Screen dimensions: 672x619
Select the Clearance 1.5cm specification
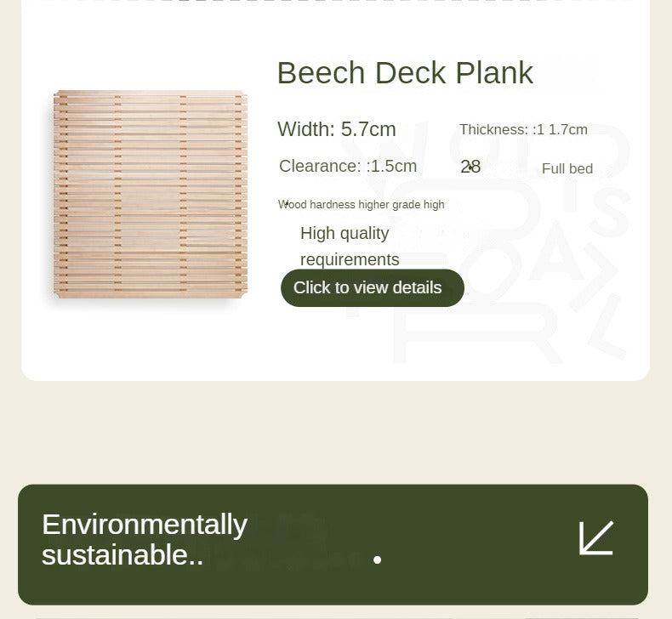[348, 166]
